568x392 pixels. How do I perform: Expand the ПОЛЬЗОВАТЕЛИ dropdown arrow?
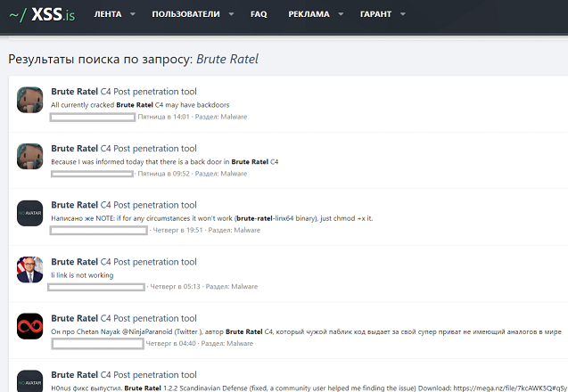tap(230, 14)
